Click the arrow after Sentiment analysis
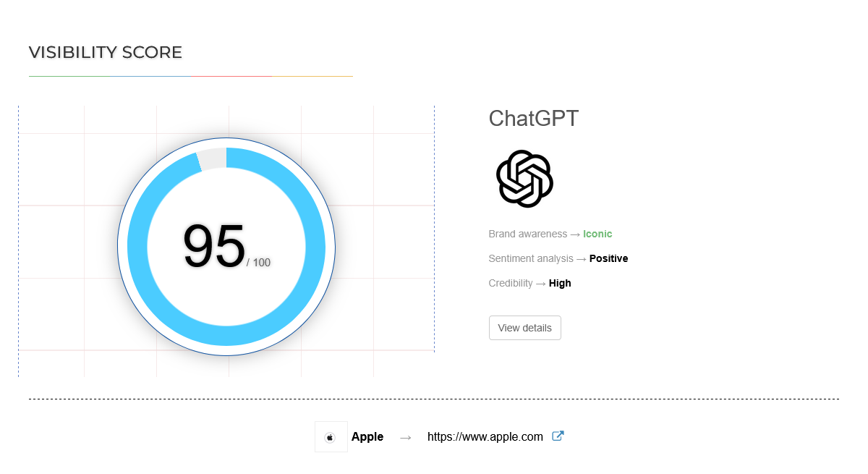The height and width of the screenshot is (474, 868). tap(581, 258)
